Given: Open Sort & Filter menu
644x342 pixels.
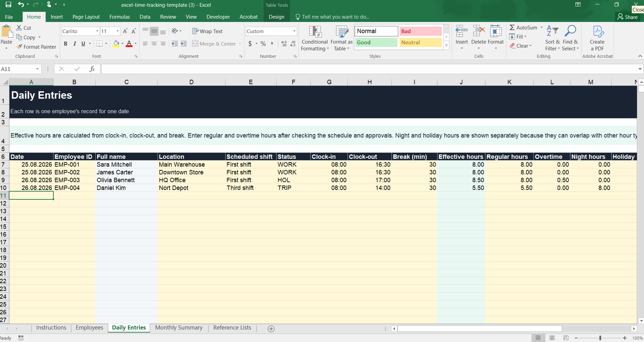Looking at the screenshot, I should 552,39.
